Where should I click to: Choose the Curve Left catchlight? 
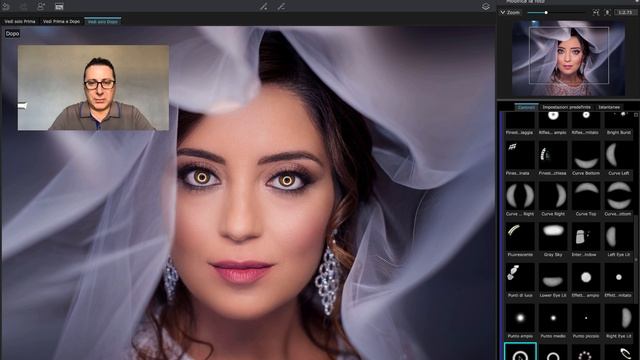pyautogui.click(x=619, y=159)
